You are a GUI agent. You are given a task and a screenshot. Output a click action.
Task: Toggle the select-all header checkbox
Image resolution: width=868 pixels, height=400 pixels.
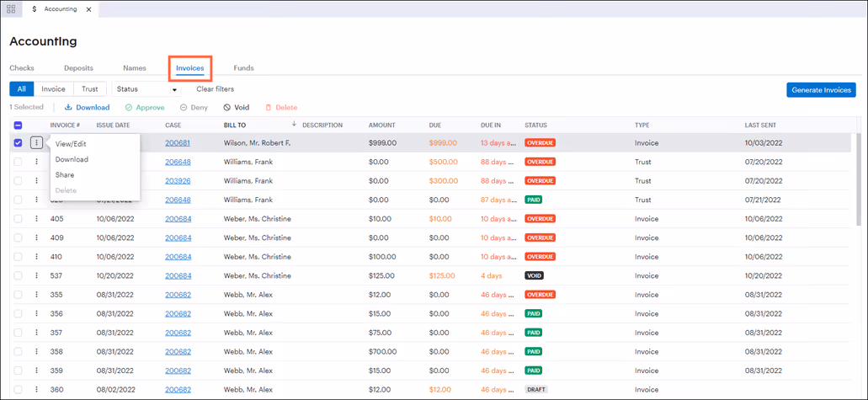(19, 125)
